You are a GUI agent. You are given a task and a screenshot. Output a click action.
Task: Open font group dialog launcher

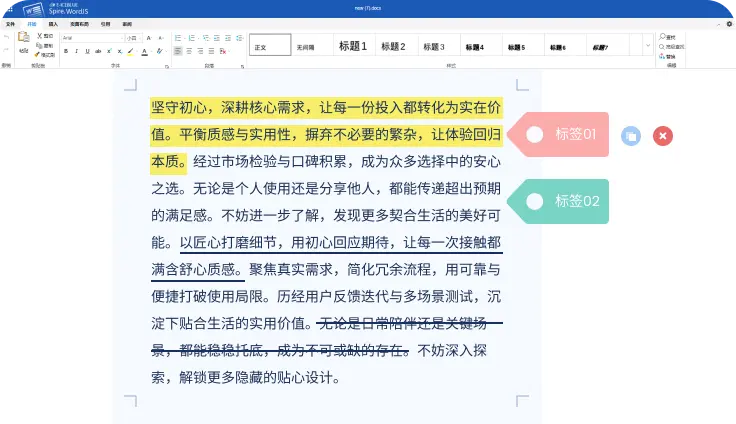[x=167, y=67]
